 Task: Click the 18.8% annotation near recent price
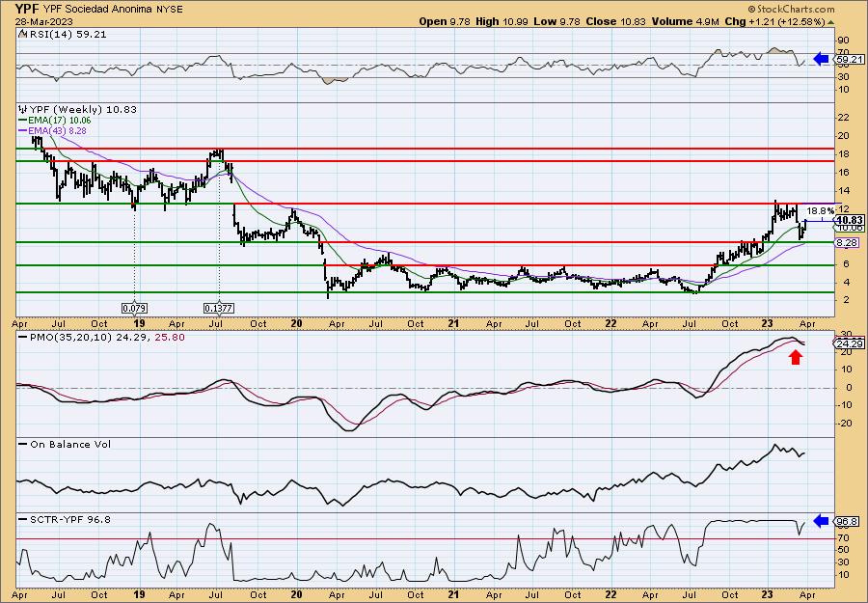[821, 211]
